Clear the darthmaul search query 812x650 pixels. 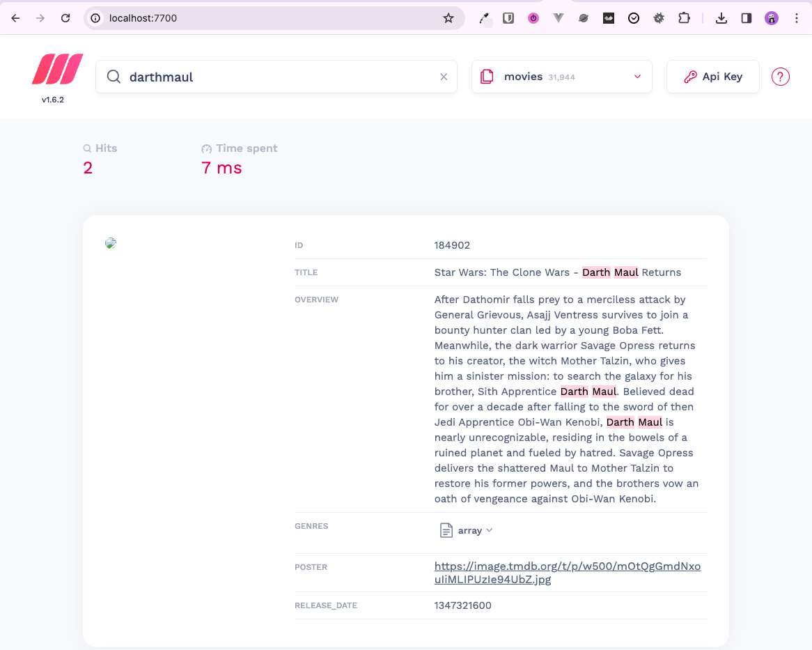[x=444, y=77]
